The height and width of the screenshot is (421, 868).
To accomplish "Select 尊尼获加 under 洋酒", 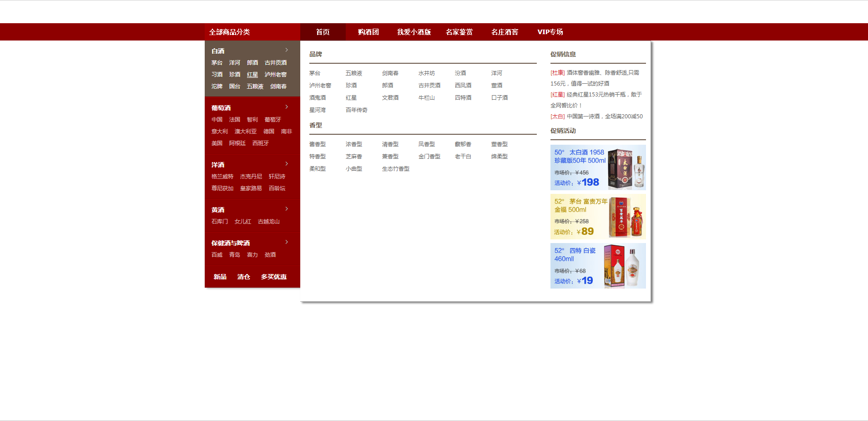I will click(222, 188).
